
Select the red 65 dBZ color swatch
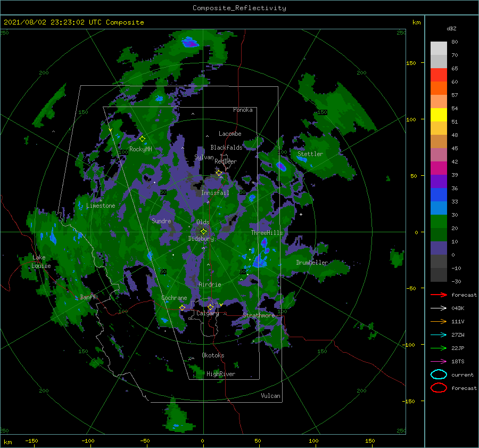coord(439,75)
